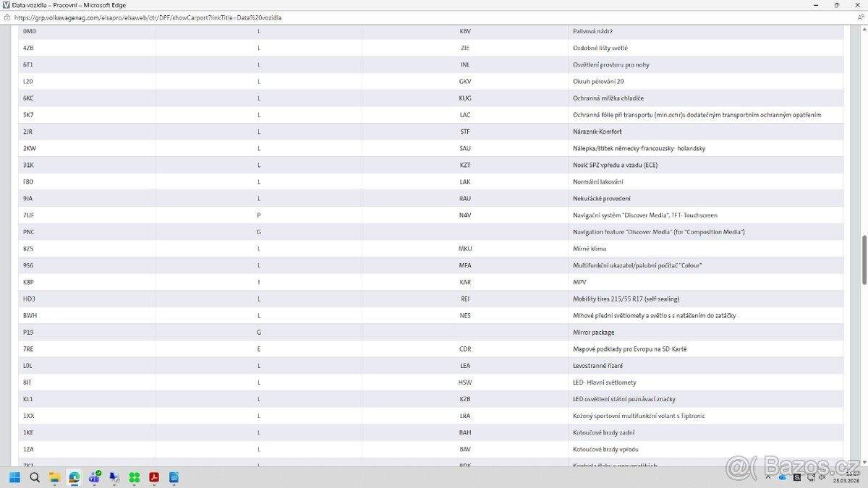
Task: Open the green four-leaf clover taskbar app
Action: tap(134, 477)
